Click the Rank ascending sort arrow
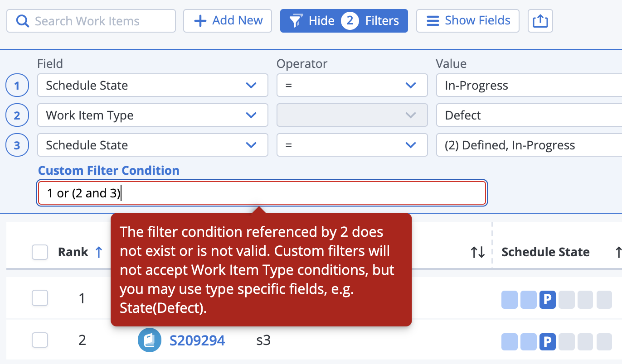 point(98,252)
